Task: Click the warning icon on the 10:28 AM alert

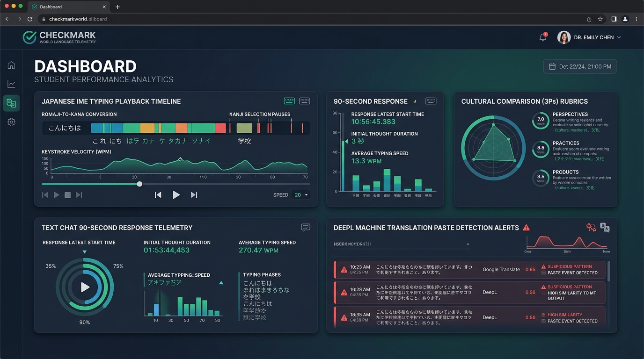Action: (344, 292)
